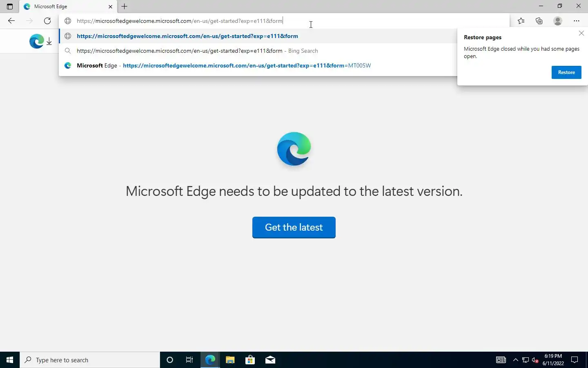Select the Microsoft Edge tab
This screenshot has height=368, width=588.
pos(68,7)
